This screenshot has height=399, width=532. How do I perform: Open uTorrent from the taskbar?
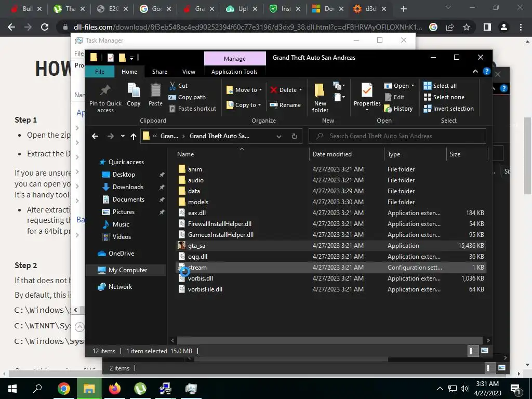(x=140, y=389)
